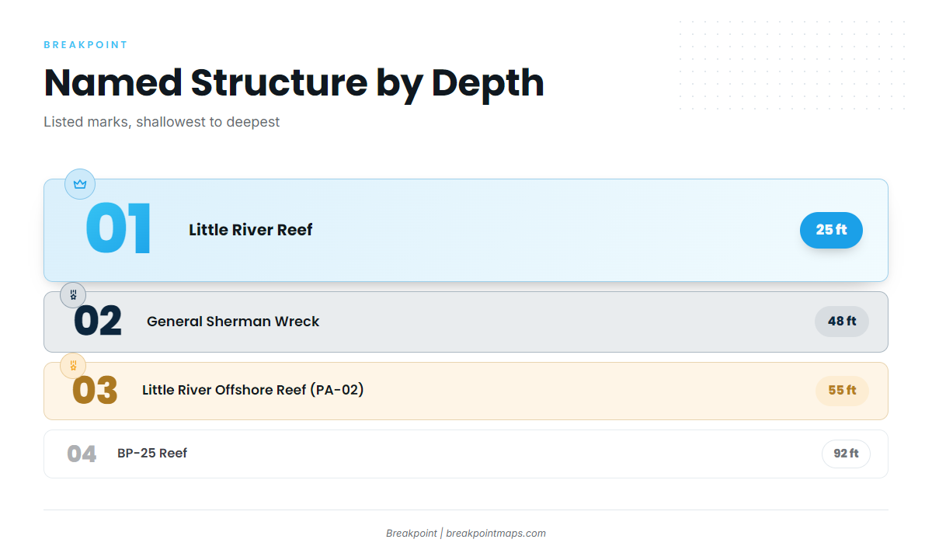The height and width of the screenshot is (560, 932).
Task: Select the 48 ft depth badge
Action: [842, 321]
